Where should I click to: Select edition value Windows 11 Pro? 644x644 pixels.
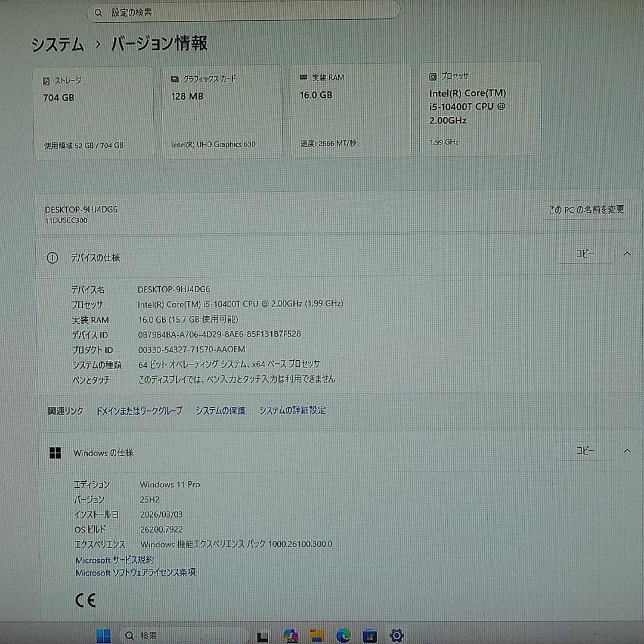pyautogui.click(x=170, y=485)
